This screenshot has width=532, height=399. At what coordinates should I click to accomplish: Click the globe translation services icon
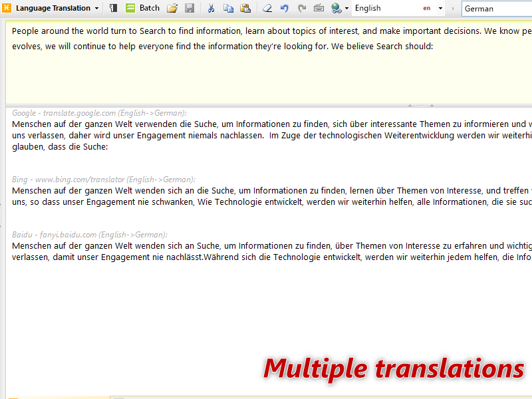[x=336, y=8]
